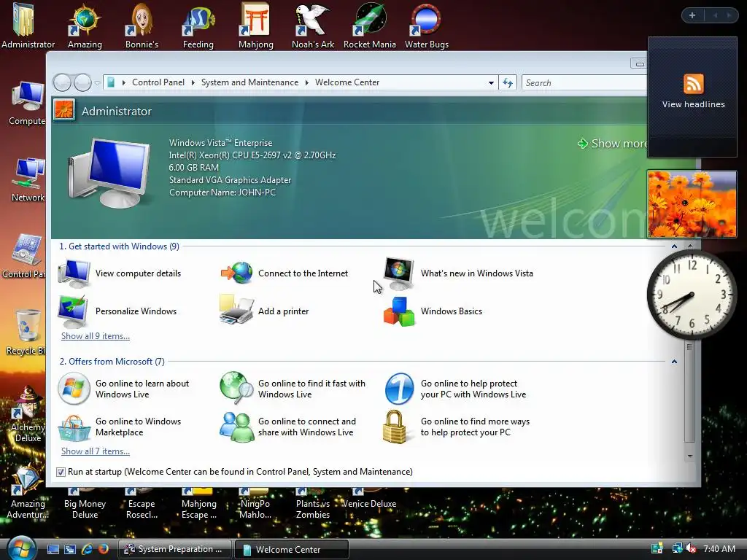Click the flower slideshow gadget thumbnail
747x560 pixels.
click(x=692, y=204)
